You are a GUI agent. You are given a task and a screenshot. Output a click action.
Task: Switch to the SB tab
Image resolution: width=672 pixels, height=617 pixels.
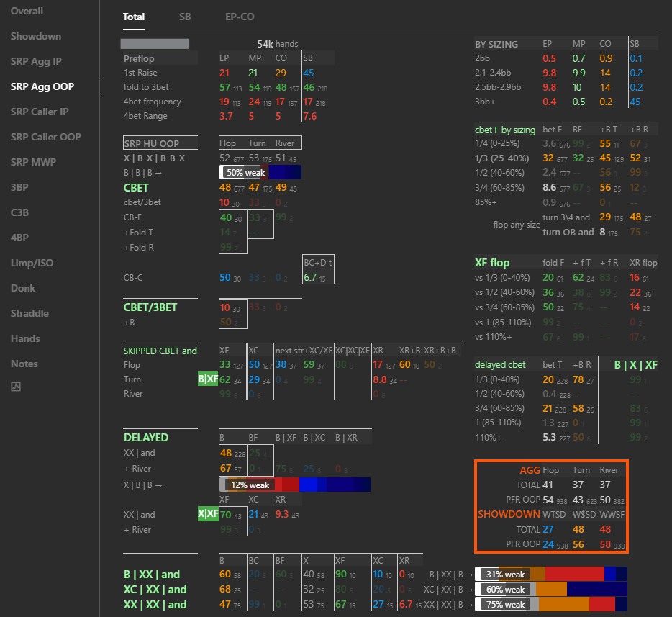[185, 17]
